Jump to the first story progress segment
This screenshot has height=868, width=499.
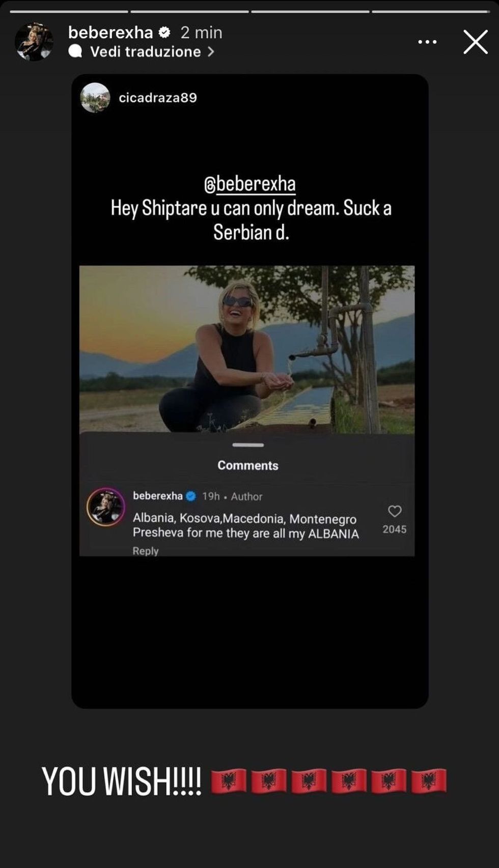pos(69,11)
